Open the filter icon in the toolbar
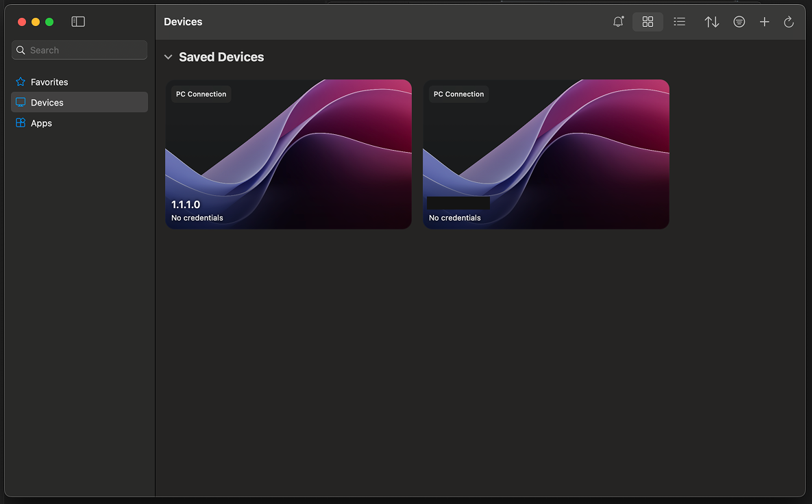 pyautogui.click(x=739, y=21)
